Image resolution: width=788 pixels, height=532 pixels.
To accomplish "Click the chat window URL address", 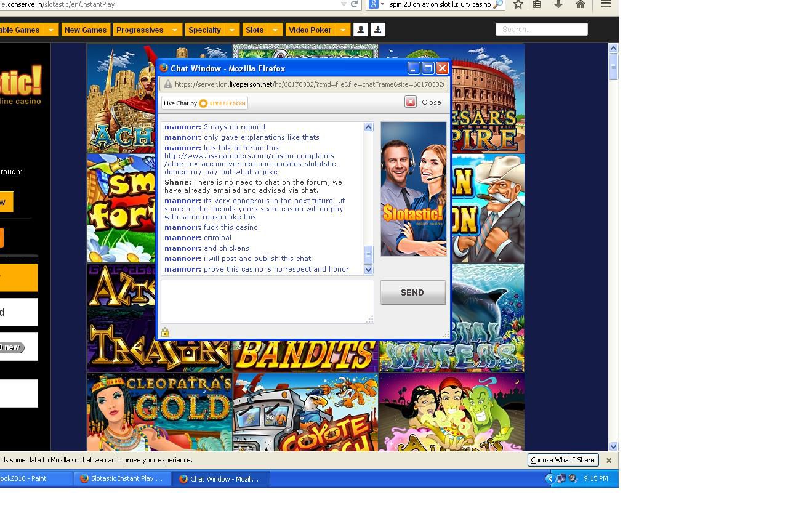I will pyautogui.click(x=309, y=84).
